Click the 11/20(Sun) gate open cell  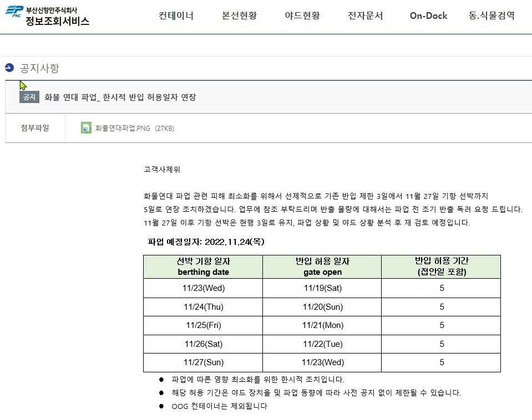[x=322, y=307]
